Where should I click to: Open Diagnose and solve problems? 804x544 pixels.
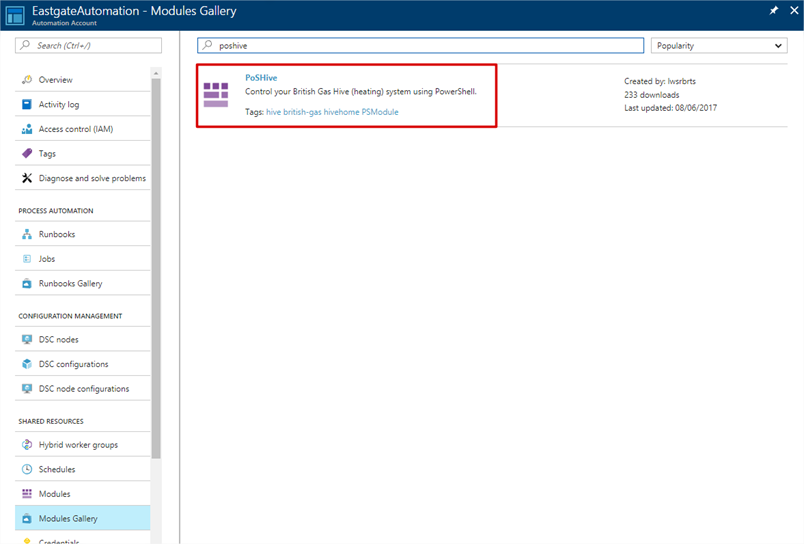[83, 178]
